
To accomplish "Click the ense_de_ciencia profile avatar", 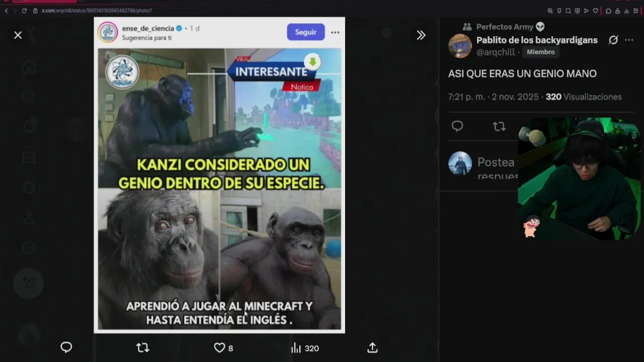I will (108, 32).
